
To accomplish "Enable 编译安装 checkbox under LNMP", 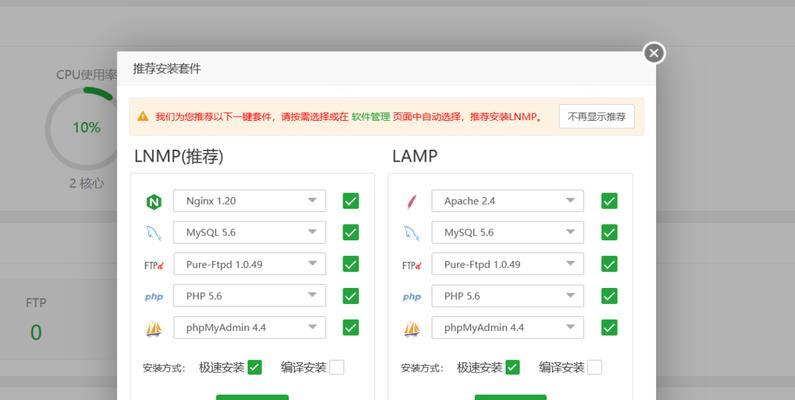I will point(337,368).
